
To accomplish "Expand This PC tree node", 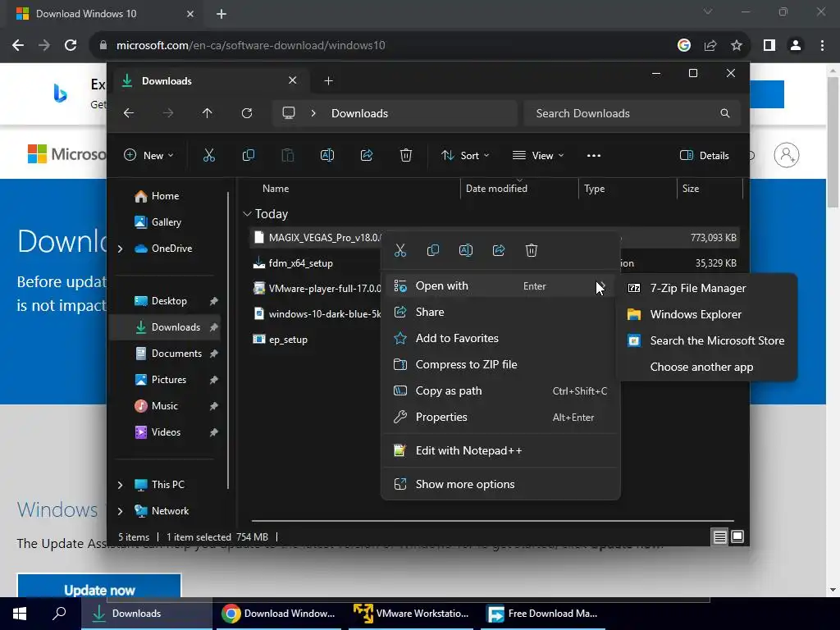I will 120,485.
